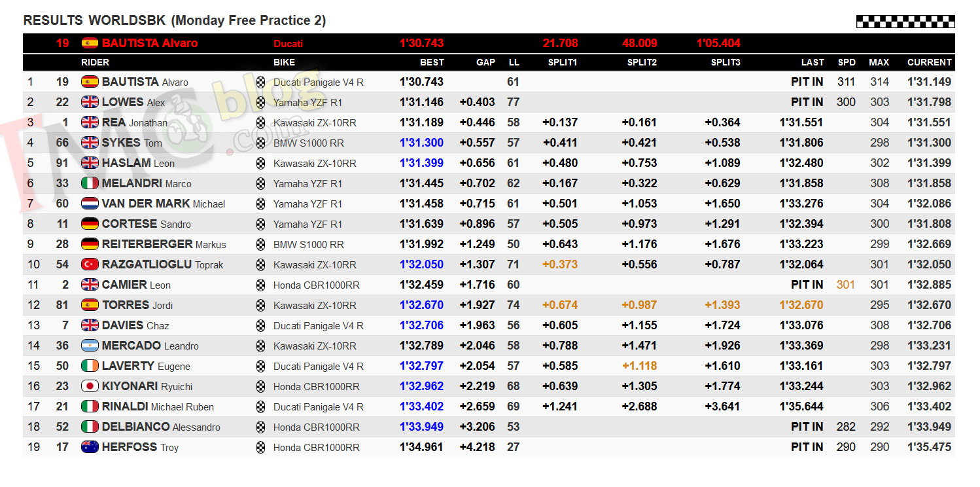980x487 pixels.
Task: Click split1 time 21.708 in red banner
Action: (561, 43)
